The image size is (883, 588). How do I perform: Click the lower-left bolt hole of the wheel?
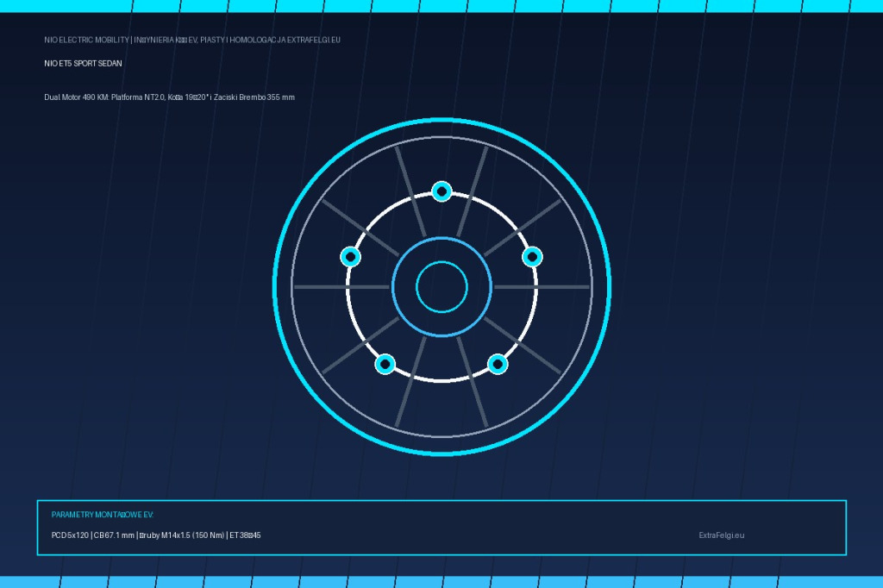[385, 364]
